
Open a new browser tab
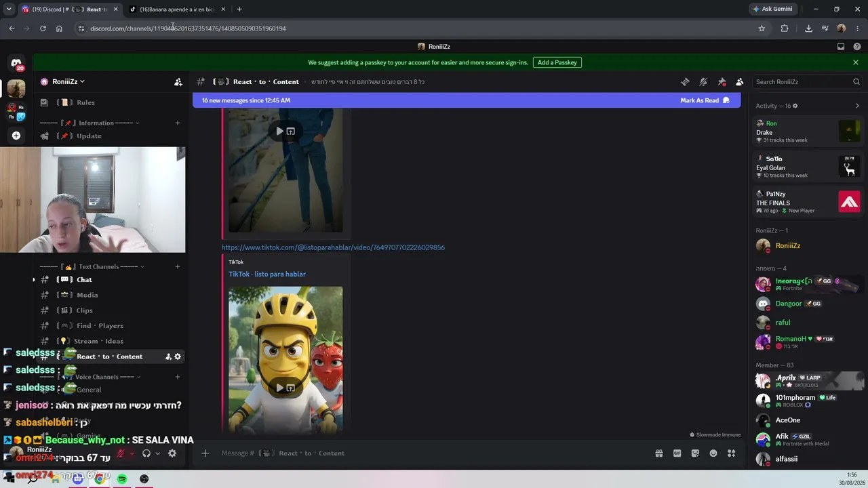tap(239, 9)
